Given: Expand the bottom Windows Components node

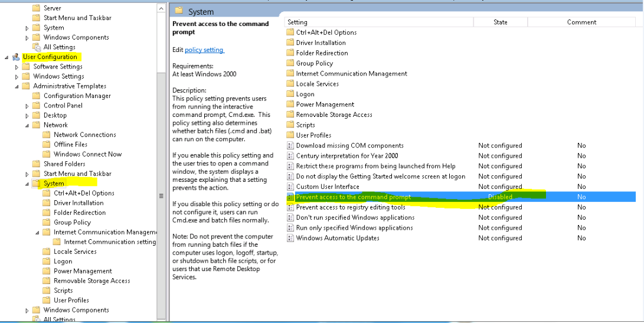Looking at the screenshot, I should tap(27, 310).
